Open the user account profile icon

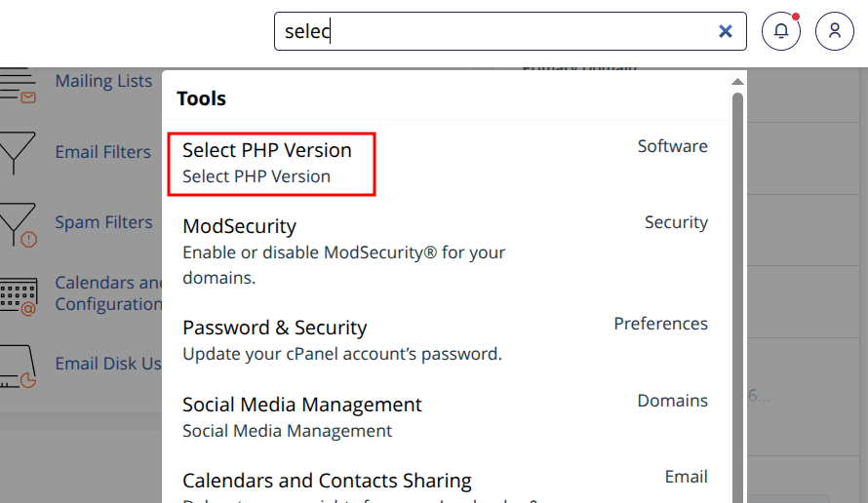[x=835, y=31]
